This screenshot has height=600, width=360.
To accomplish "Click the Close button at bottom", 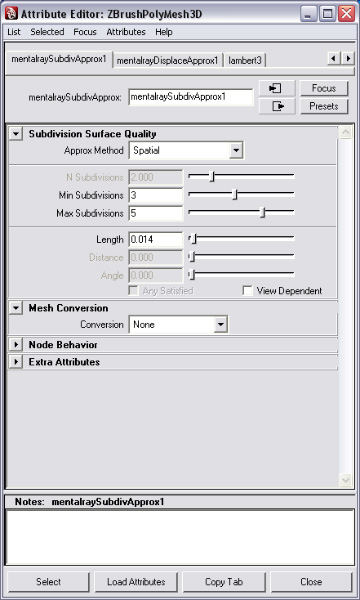I will pos(311,582).
